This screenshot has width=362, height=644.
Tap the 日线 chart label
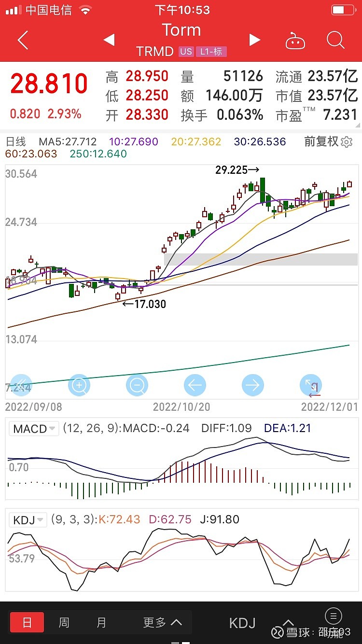(15, 141)
